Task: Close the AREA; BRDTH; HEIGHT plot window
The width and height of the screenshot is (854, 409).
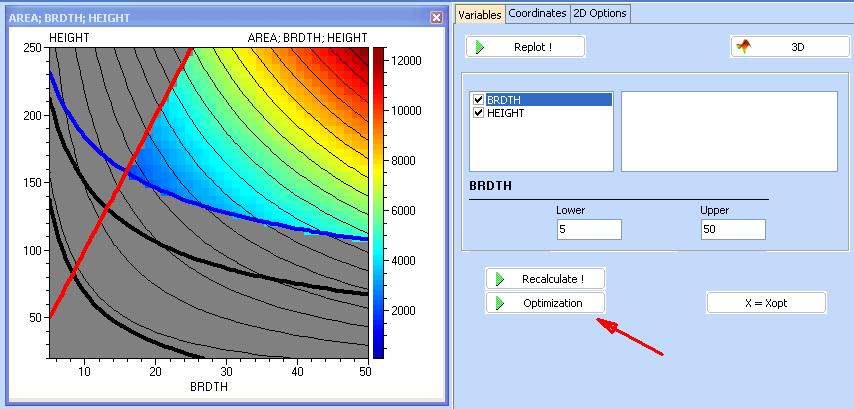Action: 436,18
